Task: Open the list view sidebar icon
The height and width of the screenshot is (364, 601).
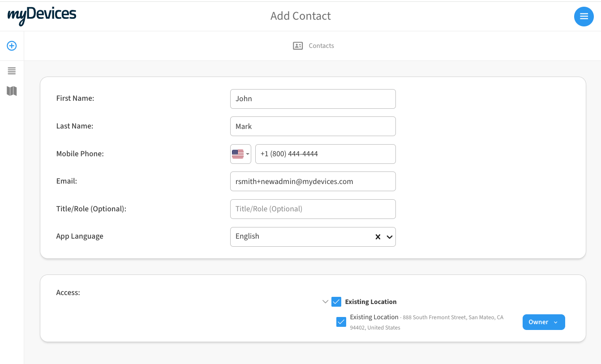Action: tap(12, 71)
